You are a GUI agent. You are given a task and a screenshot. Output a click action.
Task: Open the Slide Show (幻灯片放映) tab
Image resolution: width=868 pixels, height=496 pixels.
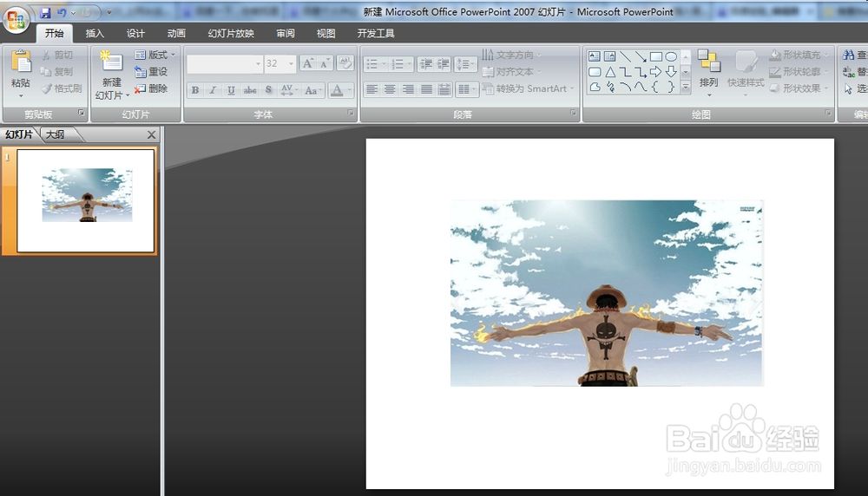231,34
